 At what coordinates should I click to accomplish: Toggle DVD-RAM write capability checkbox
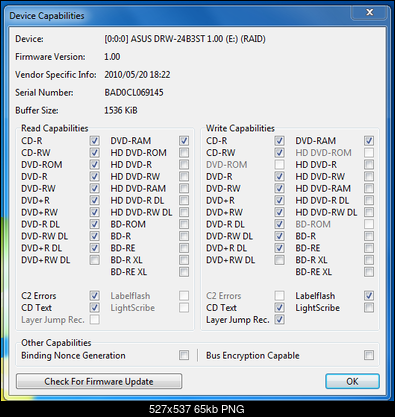369,141
